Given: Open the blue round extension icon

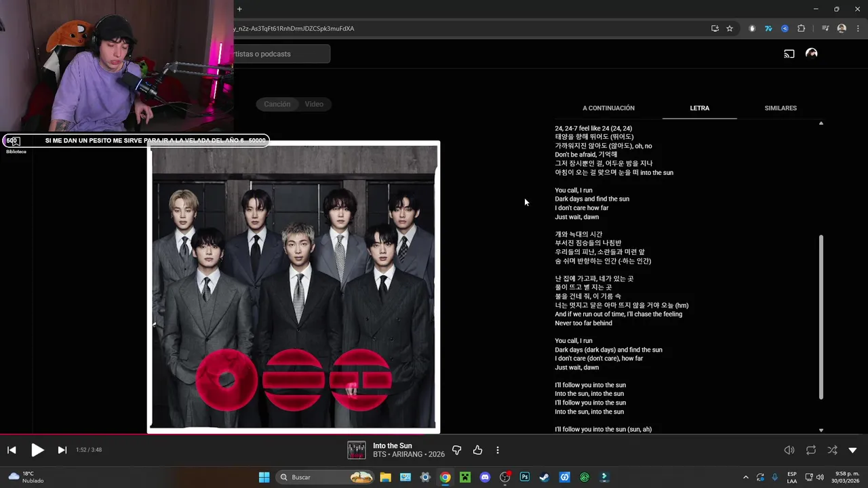Looking at the screenshot, I should [x=785, y=28].
